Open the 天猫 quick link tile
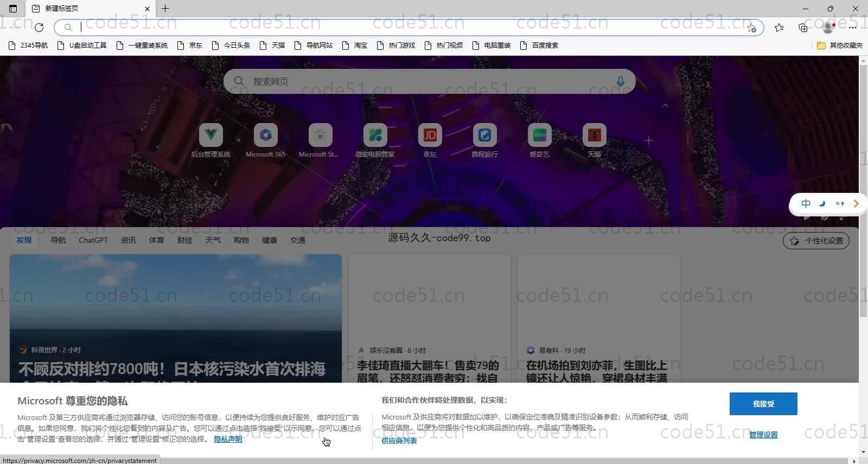 pyautogui.click(x=594, y=141)
